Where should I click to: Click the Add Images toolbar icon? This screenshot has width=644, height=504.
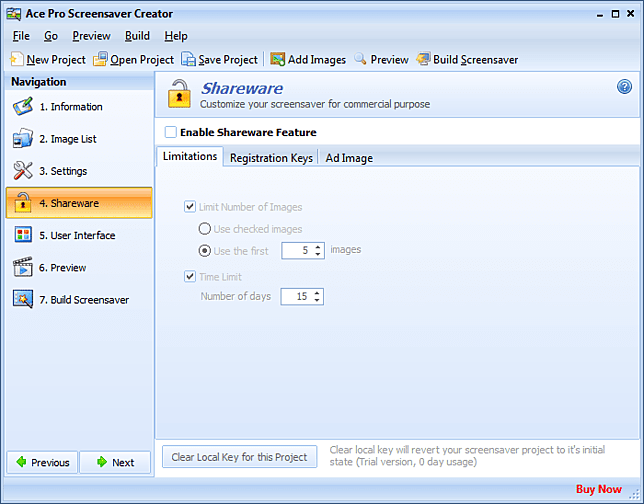point(278,59)
